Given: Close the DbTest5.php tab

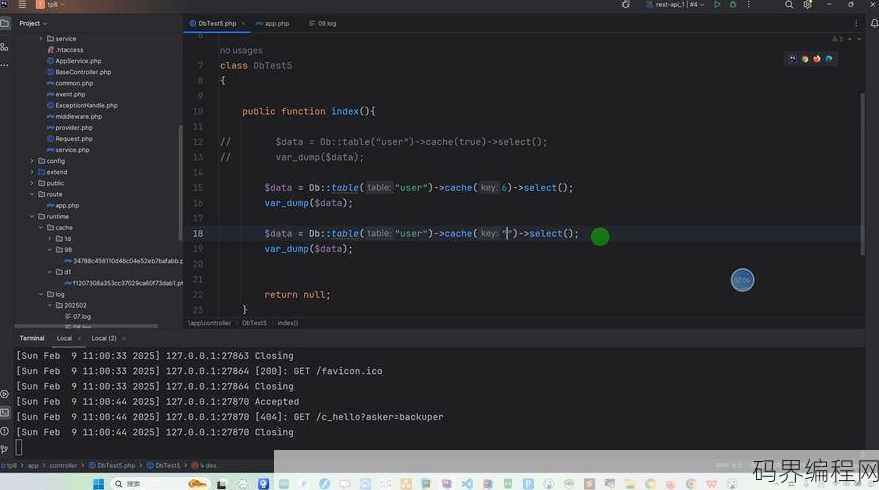Looking at the screenshot, I should click(x=243, y=24).
